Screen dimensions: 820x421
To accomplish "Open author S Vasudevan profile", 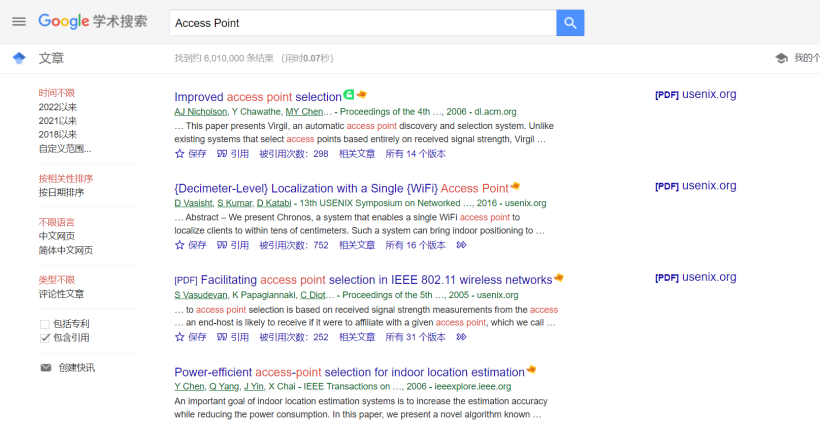I will [201, 294].
